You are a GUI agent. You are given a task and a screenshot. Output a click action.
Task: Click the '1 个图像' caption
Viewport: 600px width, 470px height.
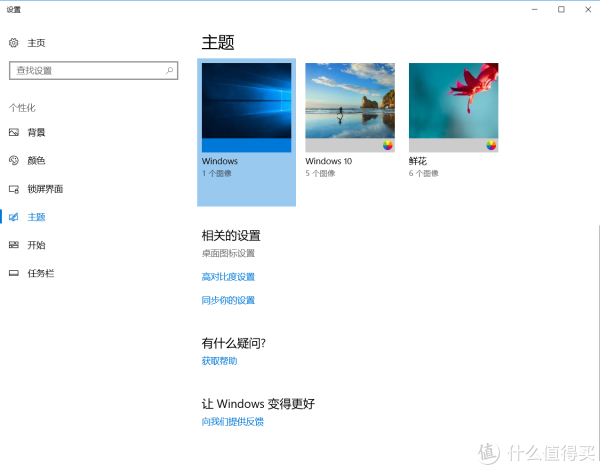coord(217,173)
